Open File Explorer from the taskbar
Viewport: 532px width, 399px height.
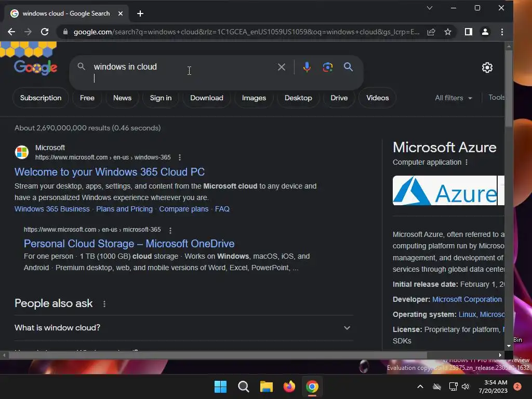click(x=267, y=387)
